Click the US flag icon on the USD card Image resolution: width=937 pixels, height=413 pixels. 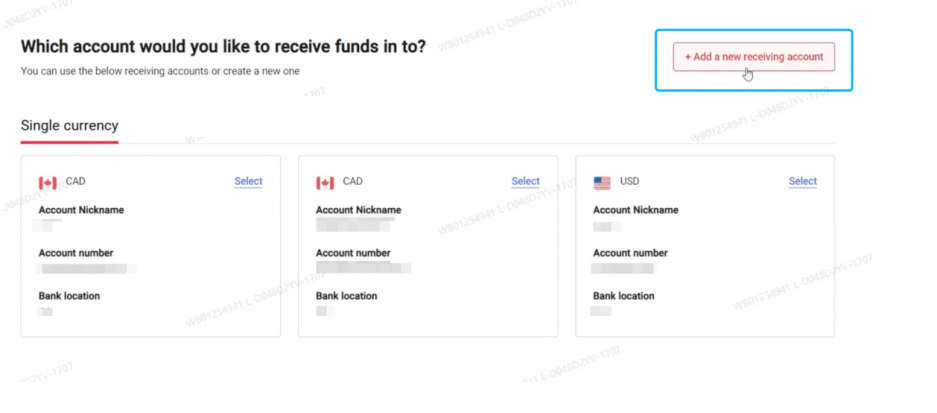pyautogui.click(x=602, y=182)
